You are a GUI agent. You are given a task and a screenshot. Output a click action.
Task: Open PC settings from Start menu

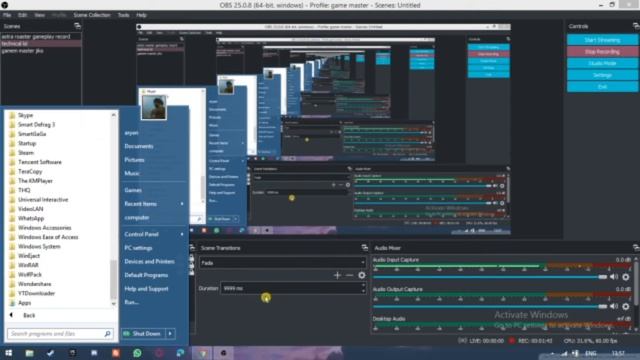(x=138, y=248)
